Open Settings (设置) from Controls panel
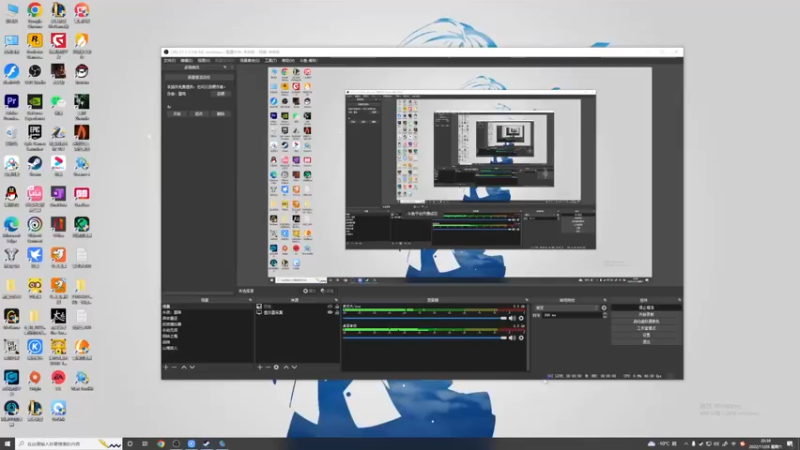This screenshot has height=450, width=800. point(646,335)
